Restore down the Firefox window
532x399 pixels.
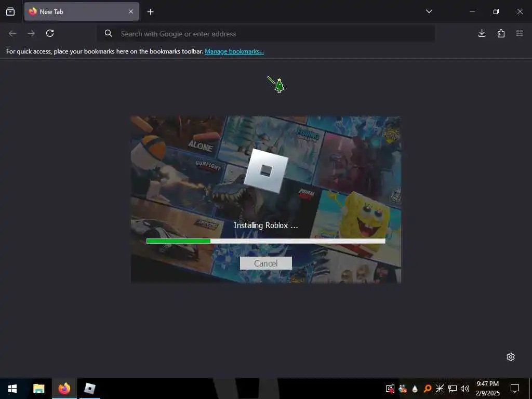click(496, 11)
